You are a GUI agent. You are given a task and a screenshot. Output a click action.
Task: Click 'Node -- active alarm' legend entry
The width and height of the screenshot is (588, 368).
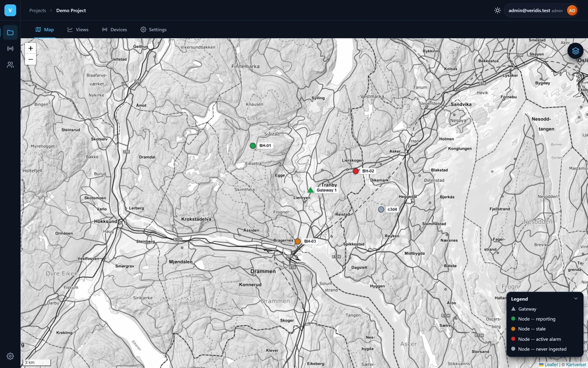pyautogui.click(x=536, y=339)
